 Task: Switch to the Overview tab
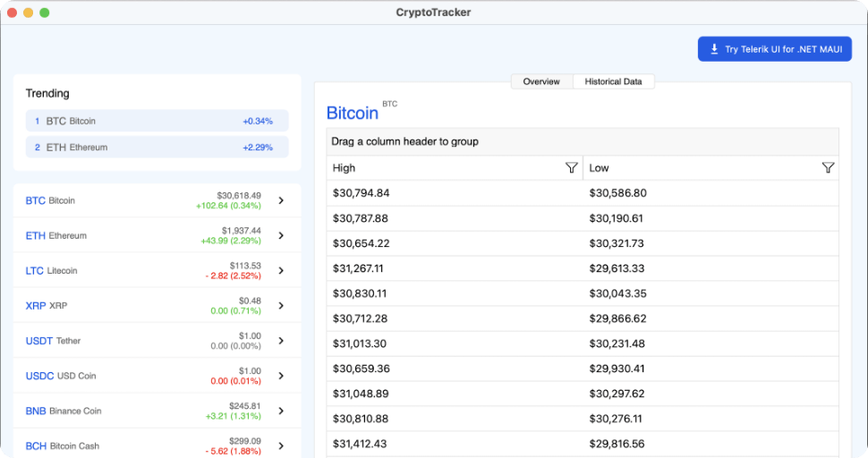pyautogui.click(x=541, y=81)
